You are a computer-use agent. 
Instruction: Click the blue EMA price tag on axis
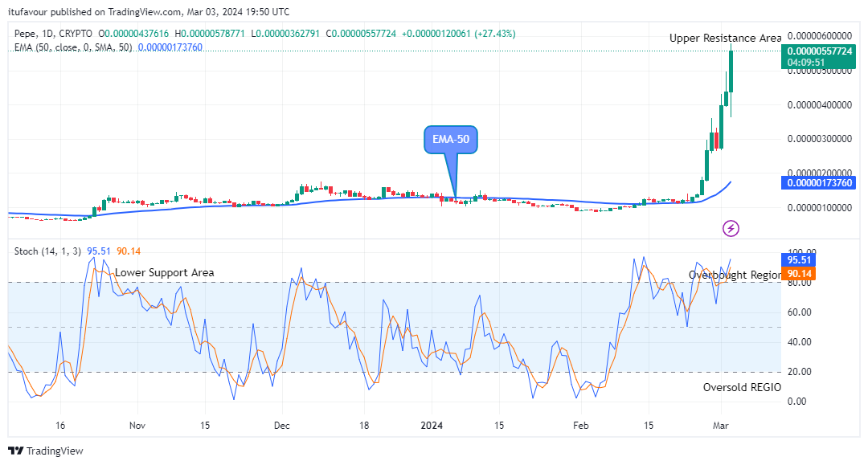coord(818,182)
